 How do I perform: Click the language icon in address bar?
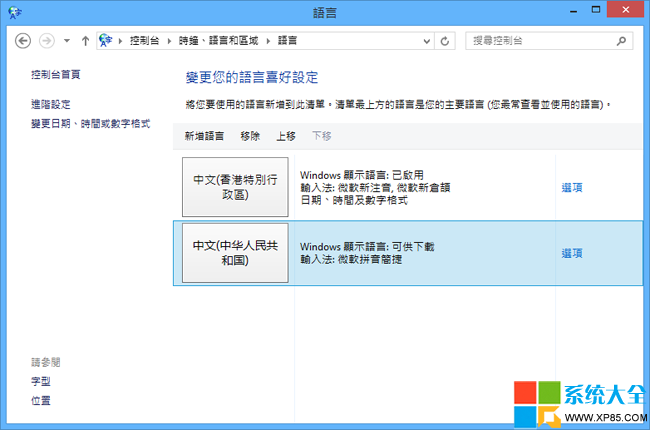pyautogui.click(x=106, y=40)
